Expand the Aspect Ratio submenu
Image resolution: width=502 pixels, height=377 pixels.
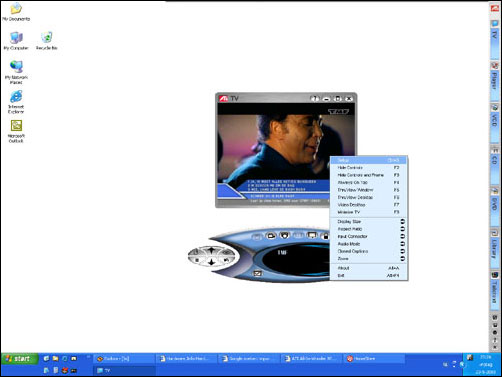point(369,229)
